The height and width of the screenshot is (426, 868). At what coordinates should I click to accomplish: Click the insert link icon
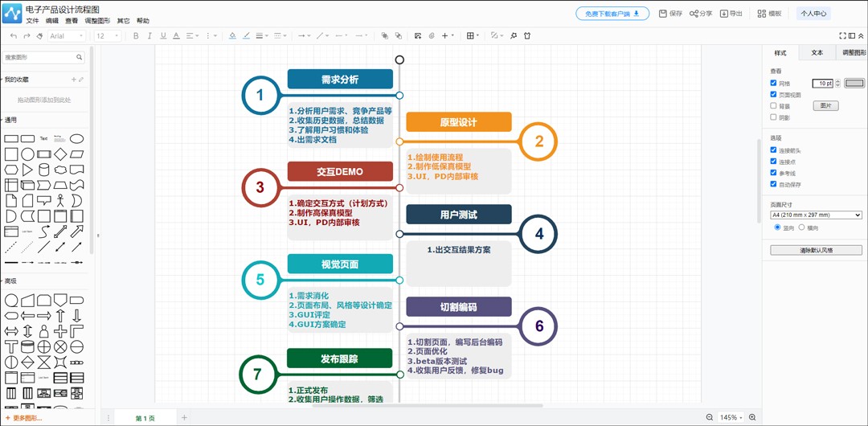coord(432,36)
